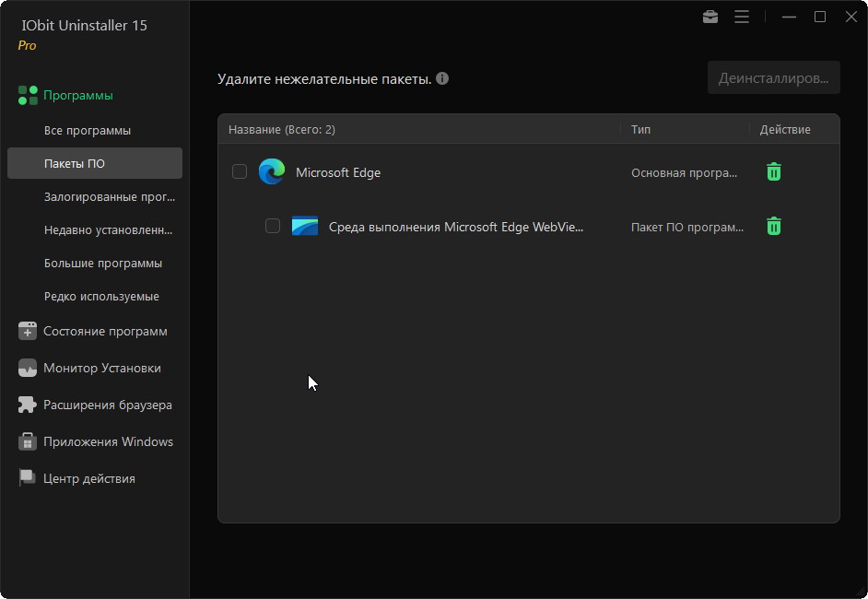Sort by the Название column header
Image resolution: width=868 pixels, height=599 pixels.
[282, 130]
